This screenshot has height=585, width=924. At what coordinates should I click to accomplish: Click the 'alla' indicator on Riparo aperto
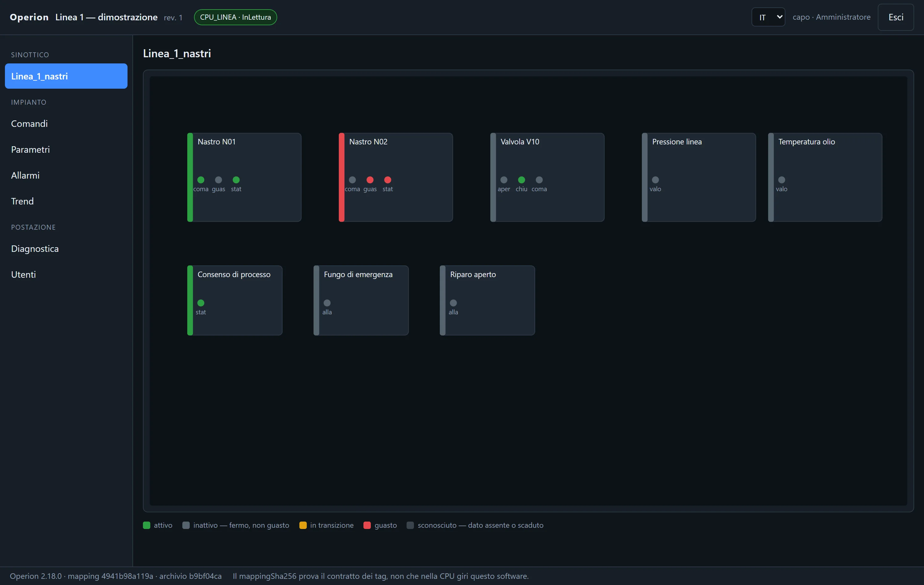pos(453,303)
